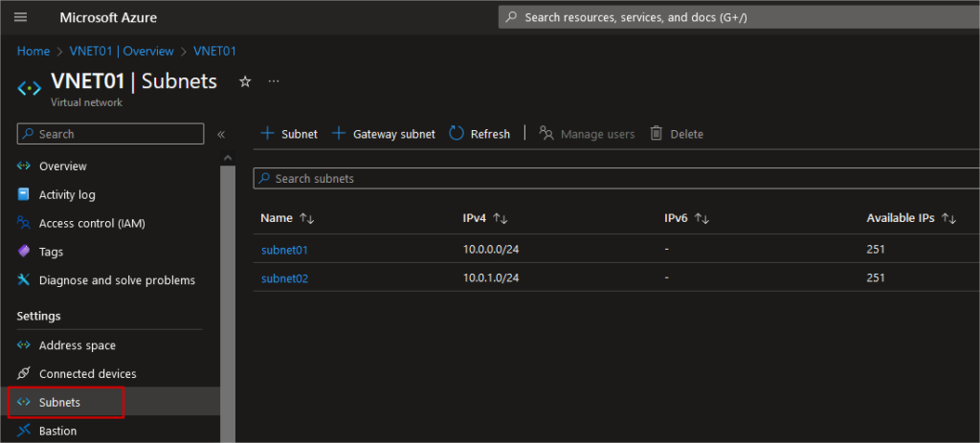Open Diagnose and solve problems
980x443 pixels.
click(x=117, y=280)
